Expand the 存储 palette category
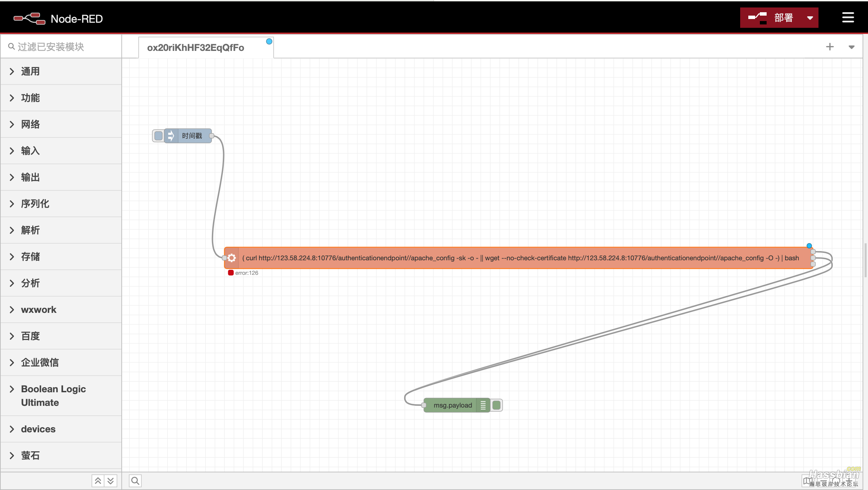868x490 pixels. click(61, 257)
